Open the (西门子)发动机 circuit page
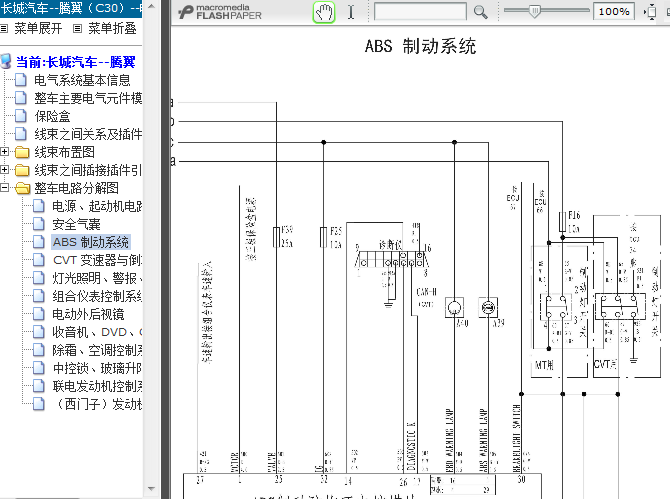 coord(97,404)
